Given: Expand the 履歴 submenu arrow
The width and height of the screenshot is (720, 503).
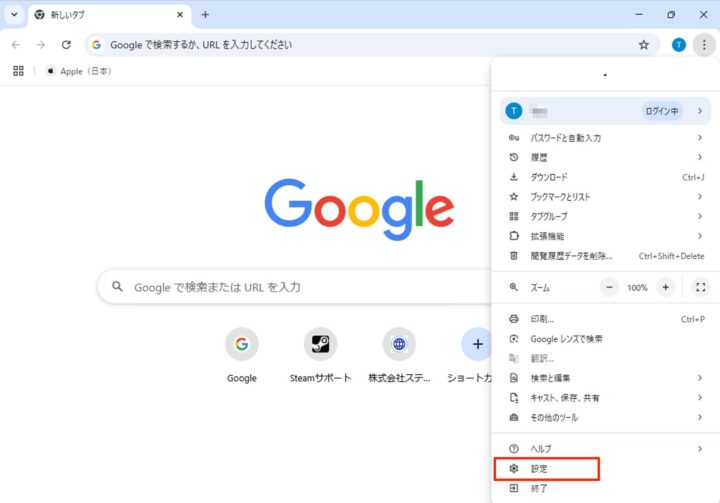Looking at the screenshot, I should [x=700, y=157].
